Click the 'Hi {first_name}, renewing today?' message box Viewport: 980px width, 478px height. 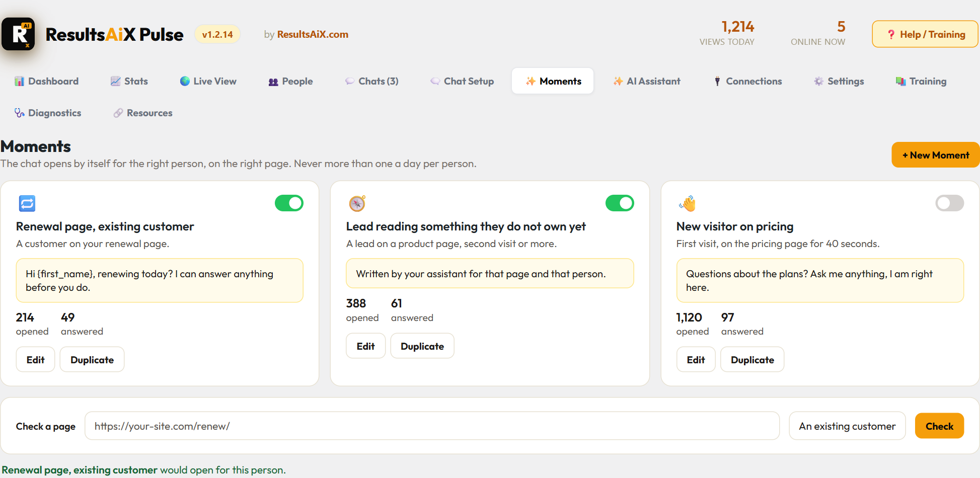160,280
